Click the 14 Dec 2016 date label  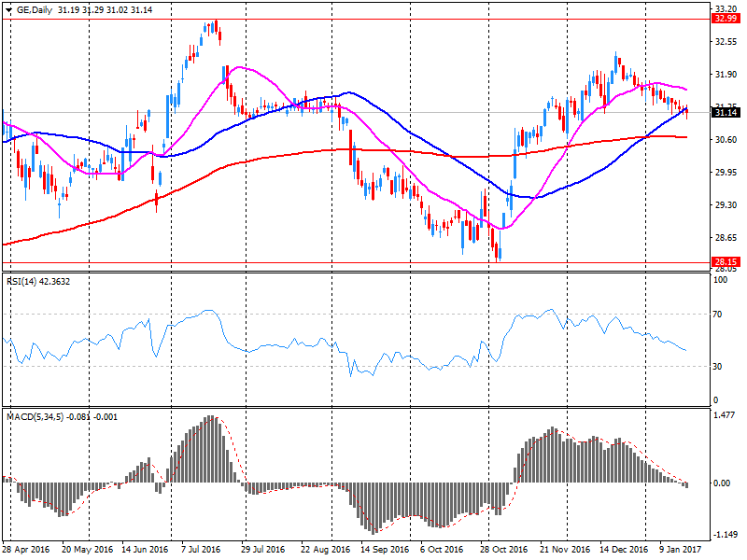pyautogui.click(x=624, y=549)
